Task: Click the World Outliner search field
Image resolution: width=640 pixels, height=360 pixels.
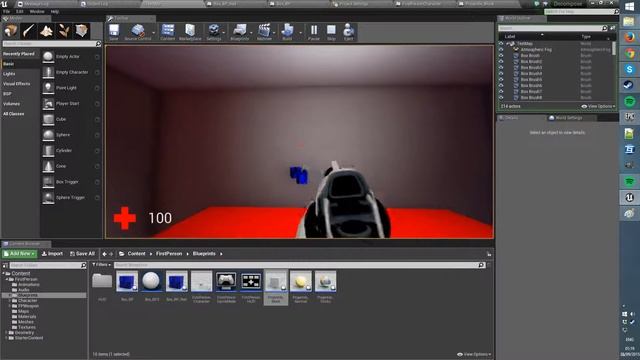Action: pyautogui.click(x=553, y=28)
